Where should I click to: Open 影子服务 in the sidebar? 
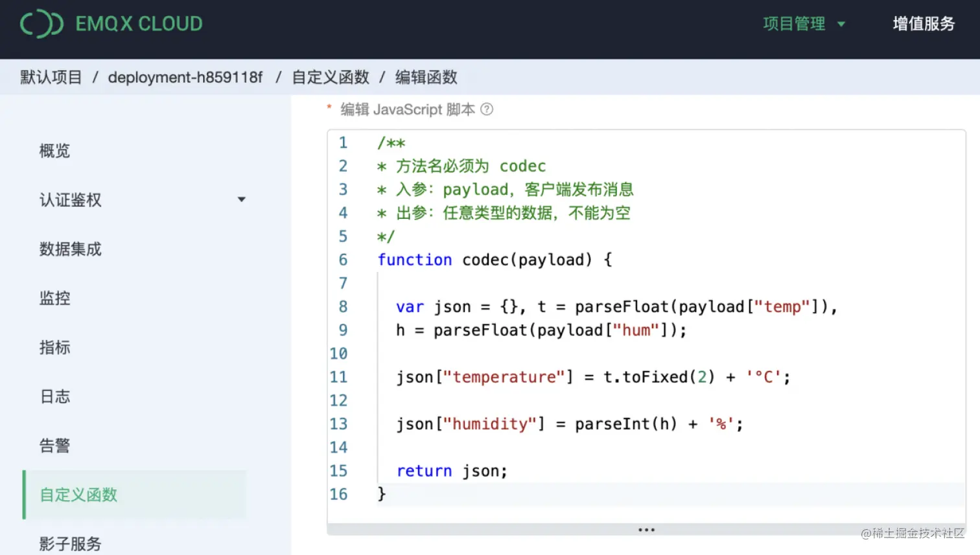(x=69, y=544)
